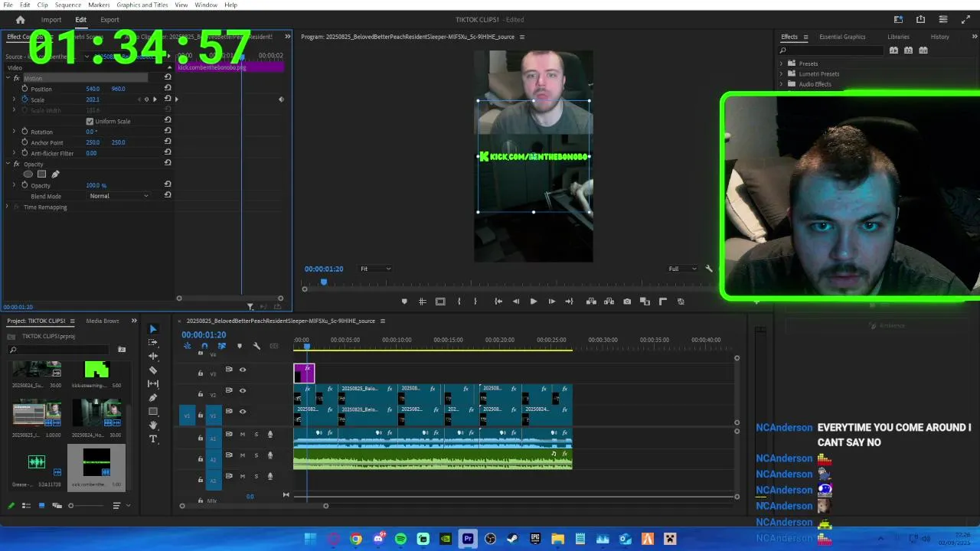
Task: Select the Pen tool in the toolbox
Action: tap(153, 398)
